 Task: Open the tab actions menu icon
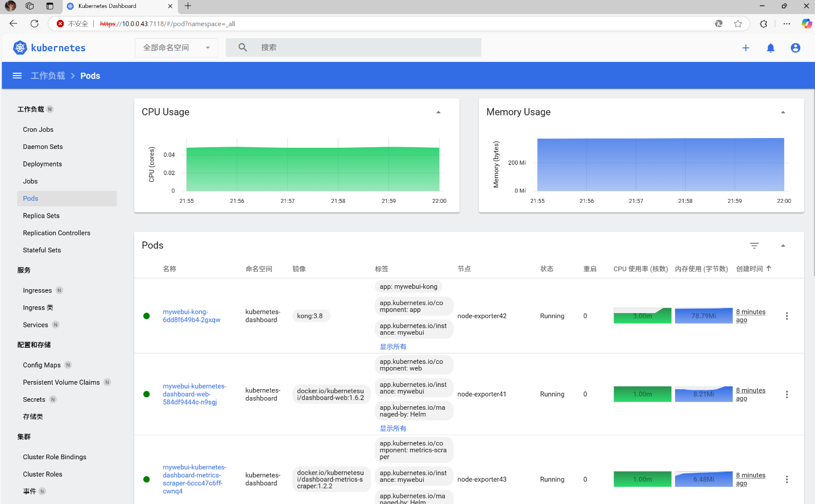[x=49, y=6]
